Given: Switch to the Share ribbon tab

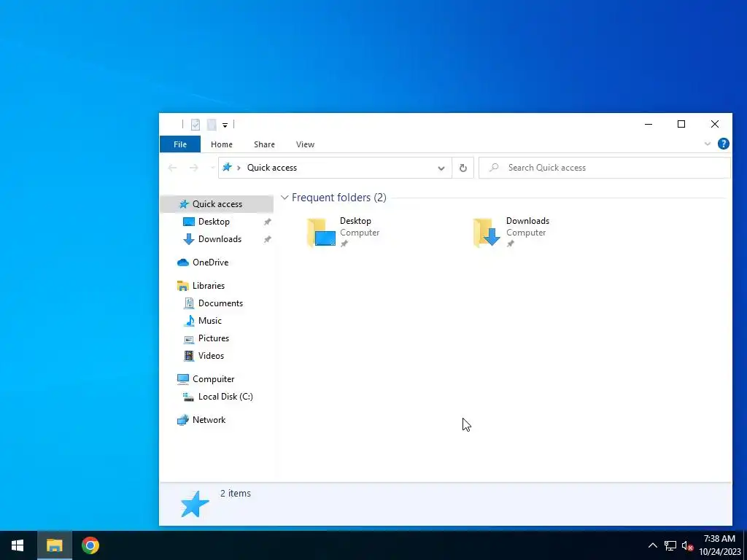Looking at the screenshot, I should [264, 144].
